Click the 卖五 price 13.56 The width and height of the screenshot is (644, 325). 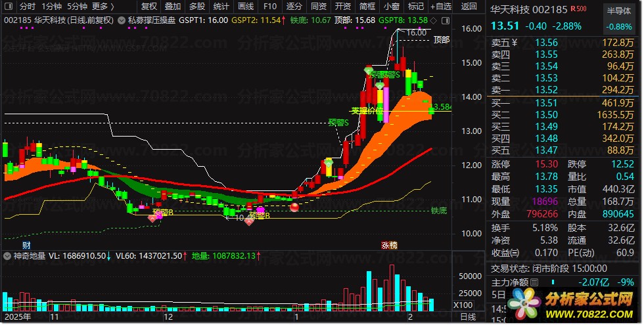click(x=546, y=43)
